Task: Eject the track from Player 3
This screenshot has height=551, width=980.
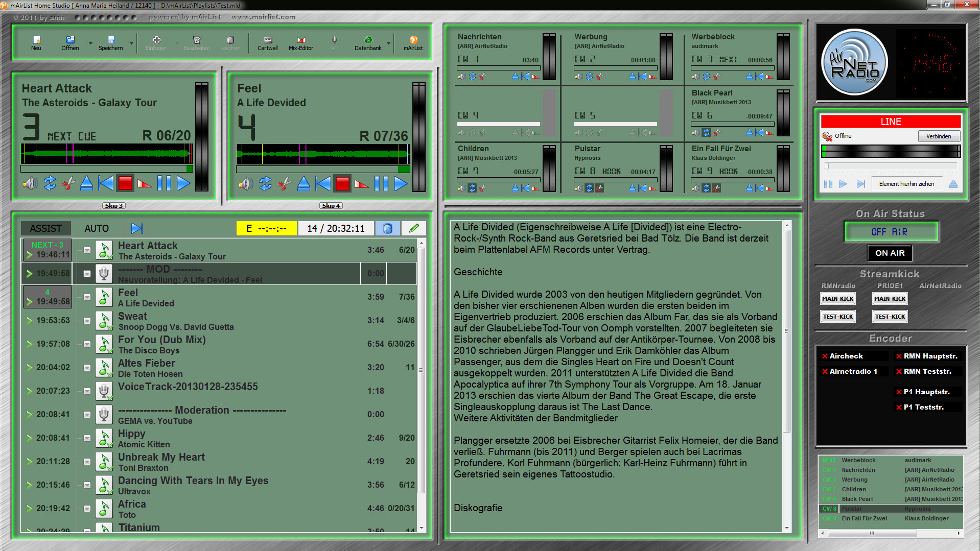Action: pyautogui.click(x=87, y=183)
